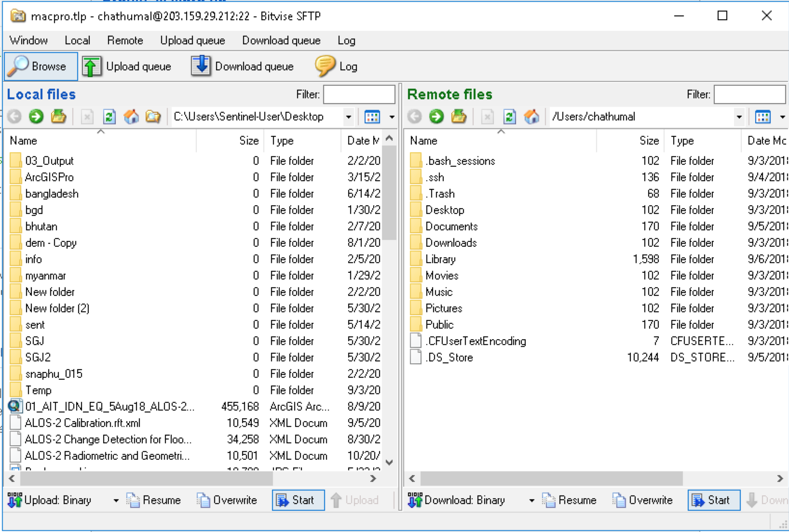Change Remote files view mode icon
Image resolution: width=789 pixels, height=532 pixels.
tap(763, 117)
